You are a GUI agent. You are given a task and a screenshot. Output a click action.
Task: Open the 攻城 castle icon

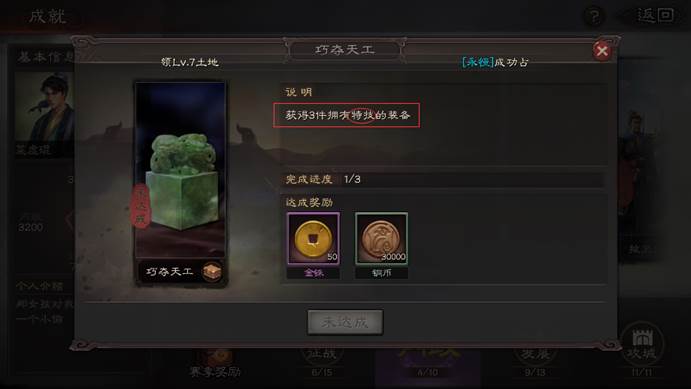point(643,344)
